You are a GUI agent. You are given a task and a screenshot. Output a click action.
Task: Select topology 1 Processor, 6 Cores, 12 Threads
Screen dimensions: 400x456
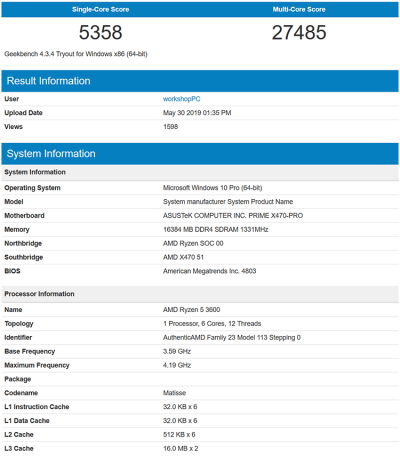212,324
